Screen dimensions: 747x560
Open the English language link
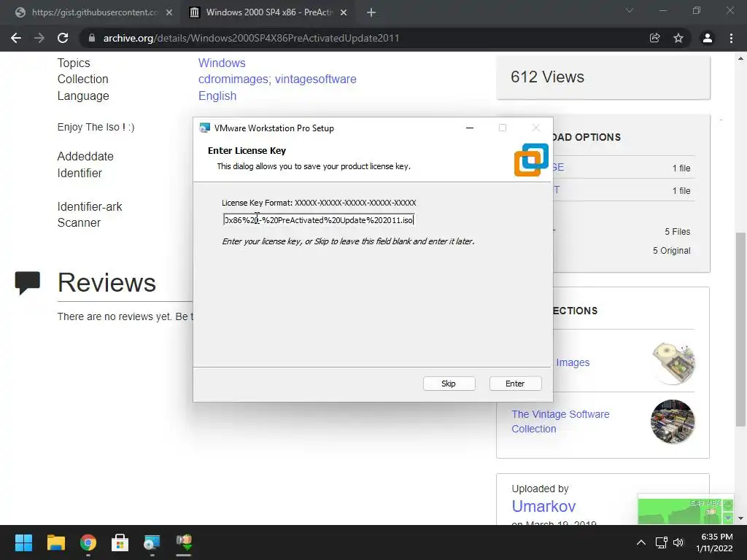tap(217, 96)
